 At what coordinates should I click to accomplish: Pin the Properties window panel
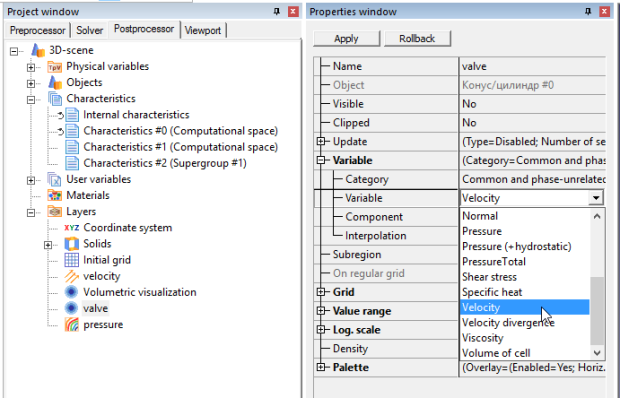[x=588, y=12]
